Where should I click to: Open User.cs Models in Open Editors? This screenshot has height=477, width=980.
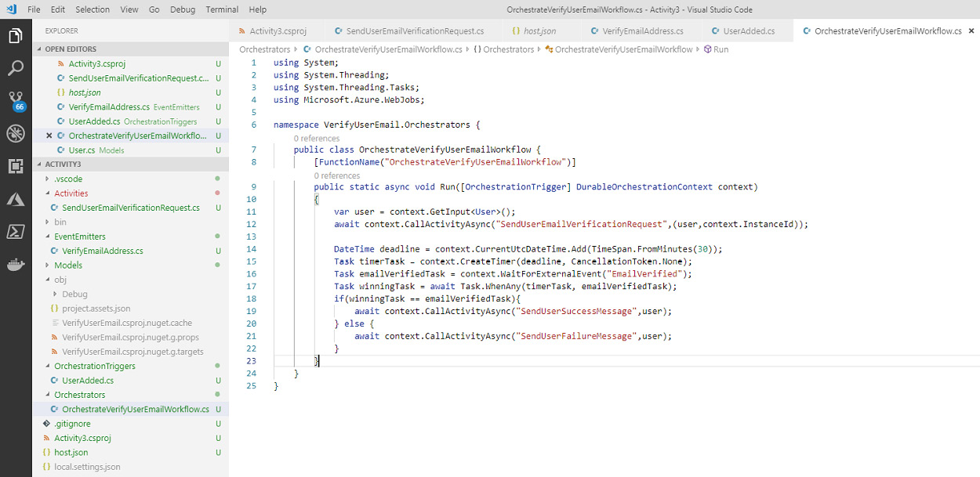pos(131,150)
